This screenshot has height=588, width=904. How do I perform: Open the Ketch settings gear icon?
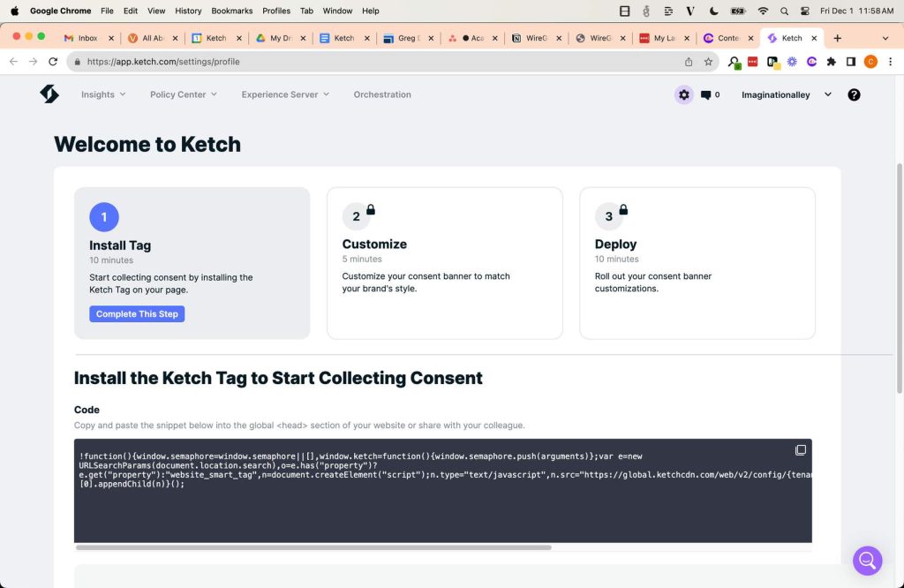click(684, 94)
